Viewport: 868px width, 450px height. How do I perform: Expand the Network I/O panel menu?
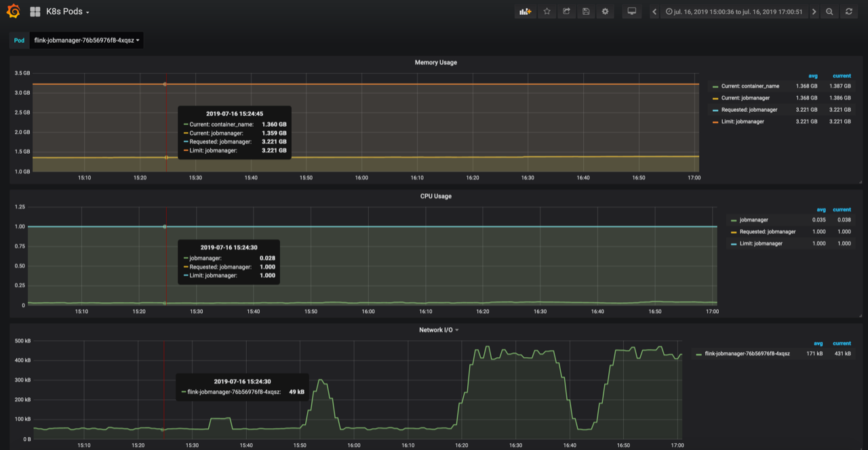click(438, 330)
